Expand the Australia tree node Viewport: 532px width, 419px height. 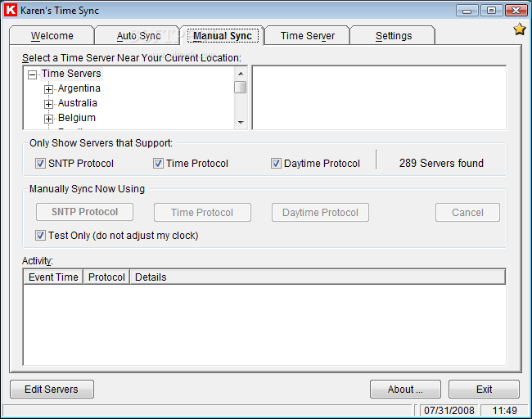48,104
